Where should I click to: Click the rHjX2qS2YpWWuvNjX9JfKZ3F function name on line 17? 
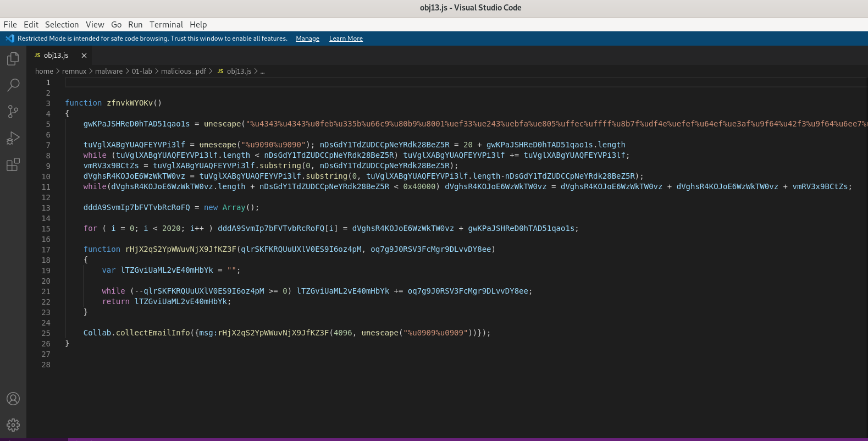[x=181, y=249]
